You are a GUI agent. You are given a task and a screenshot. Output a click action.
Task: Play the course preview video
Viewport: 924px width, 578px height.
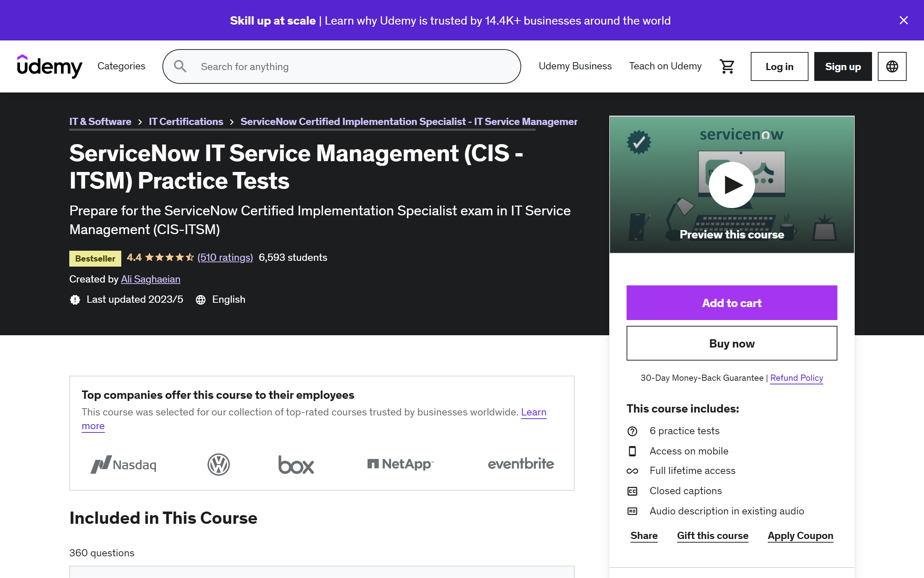click(x=732, y=185)
